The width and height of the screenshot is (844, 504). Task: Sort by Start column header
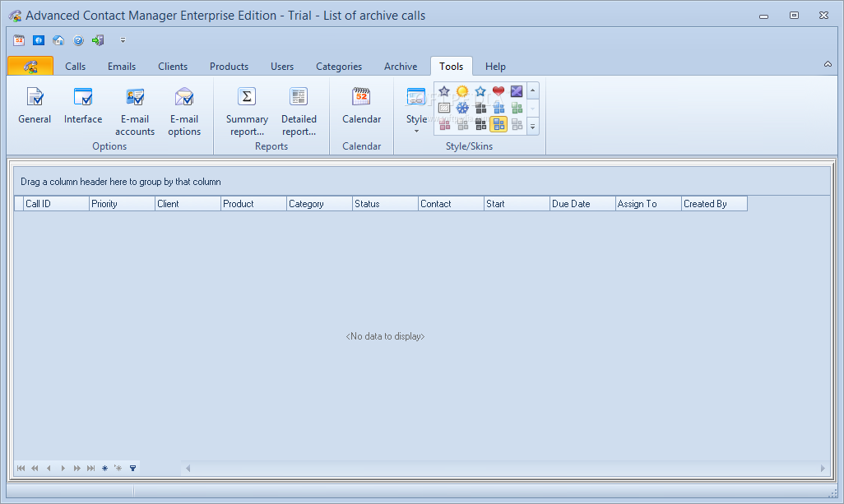coord(517,204)
